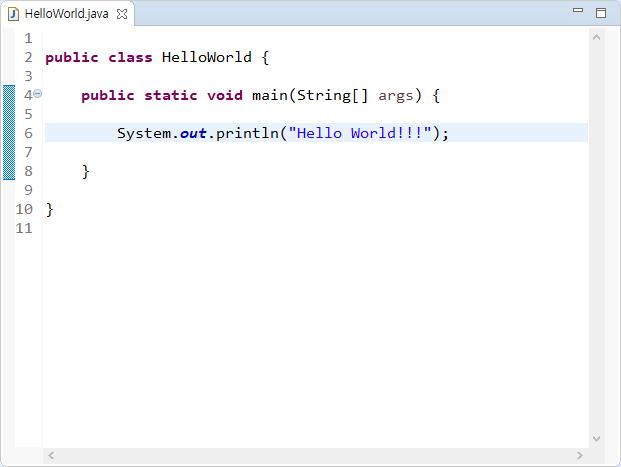Click the italic 'out' field
This screenshot has width=621, height=467.
coord(193,133)
